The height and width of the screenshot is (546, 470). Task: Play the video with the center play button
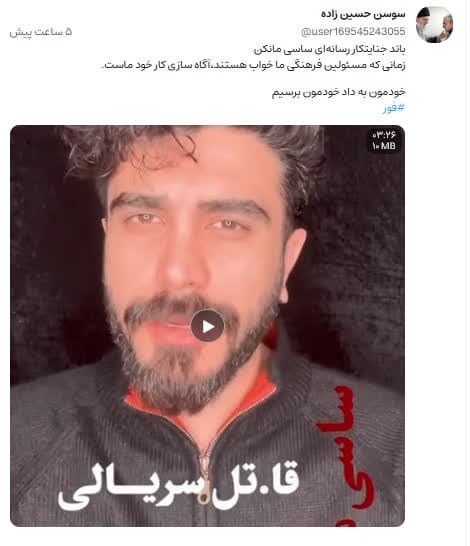click(x=207, y=326)
